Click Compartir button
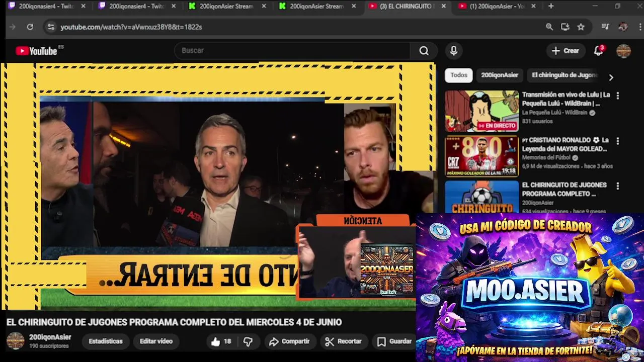The height and width of the screenshot is (362, 644). point(289,341)
